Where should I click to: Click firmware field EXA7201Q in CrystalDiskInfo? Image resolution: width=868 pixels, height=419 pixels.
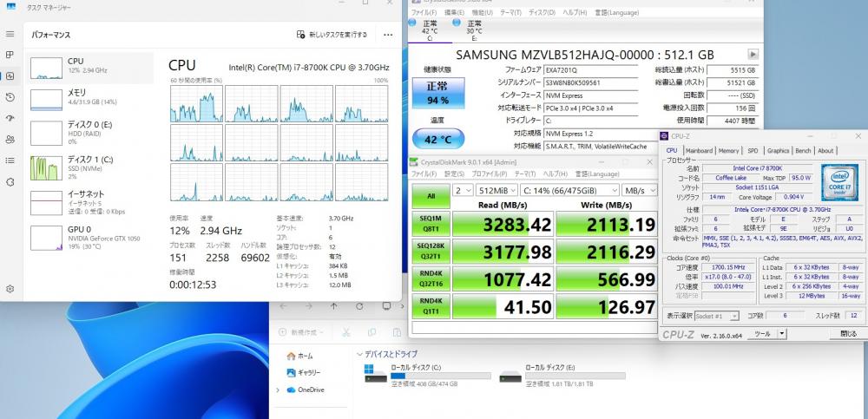point(590,70)
